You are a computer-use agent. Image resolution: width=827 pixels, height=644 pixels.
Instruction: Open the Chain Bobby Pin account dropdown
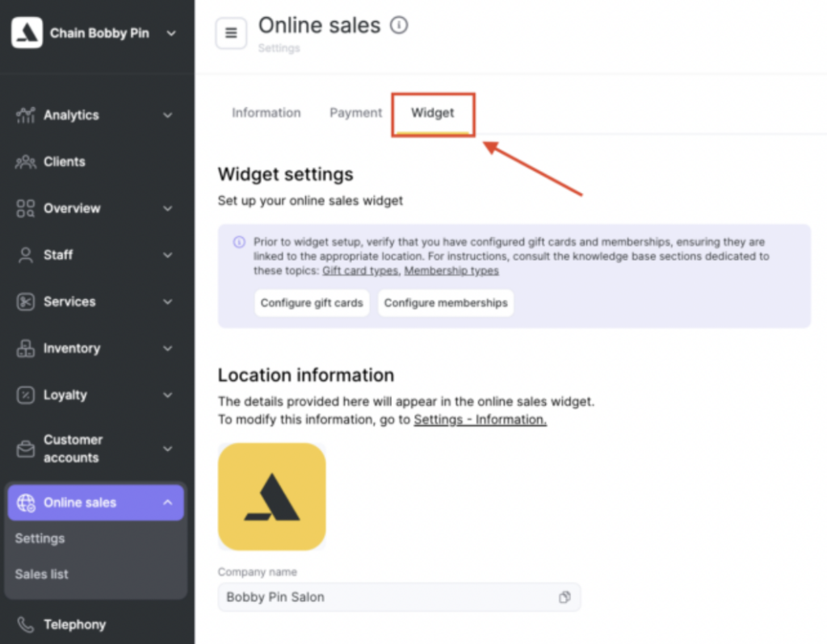tap(170, 33)
